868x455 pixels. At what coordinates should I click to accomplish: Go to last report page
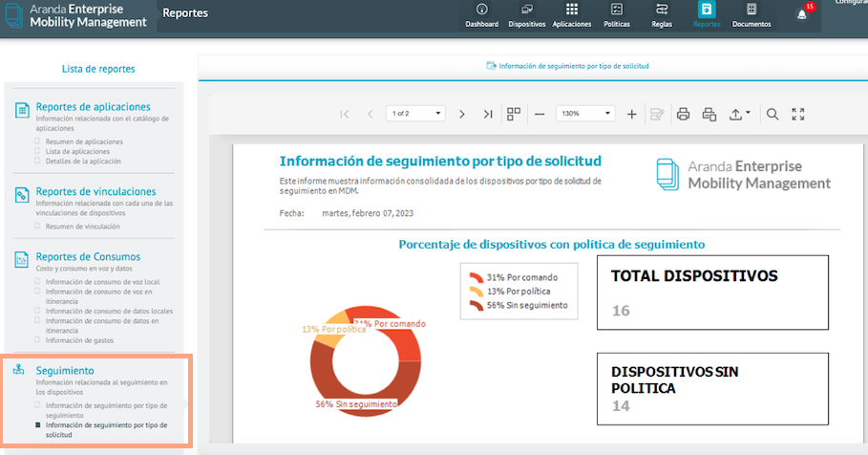[x=488, y=114]
